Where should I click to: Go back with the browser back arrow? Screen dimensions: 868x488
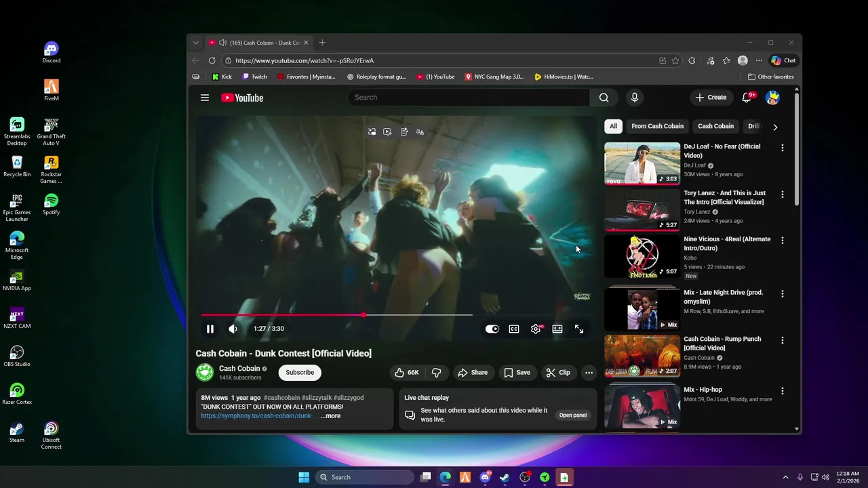[x=196, y=60]
